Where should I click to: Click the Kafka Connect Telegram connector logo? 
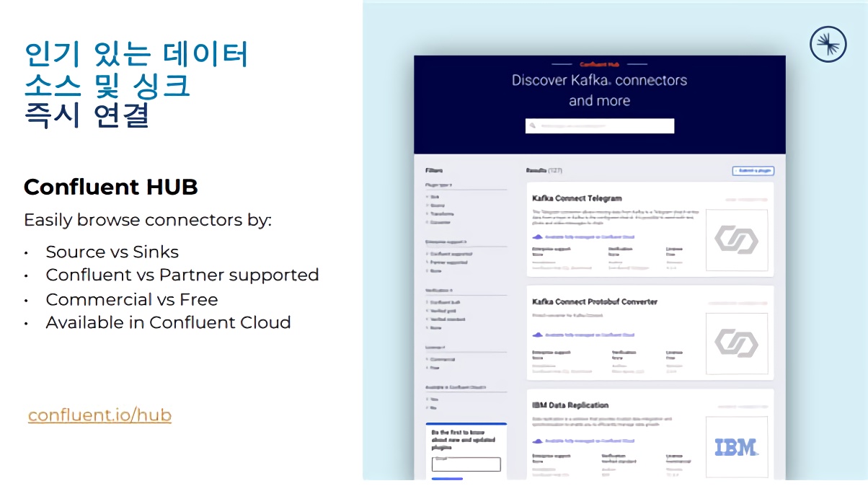(736, 240)
